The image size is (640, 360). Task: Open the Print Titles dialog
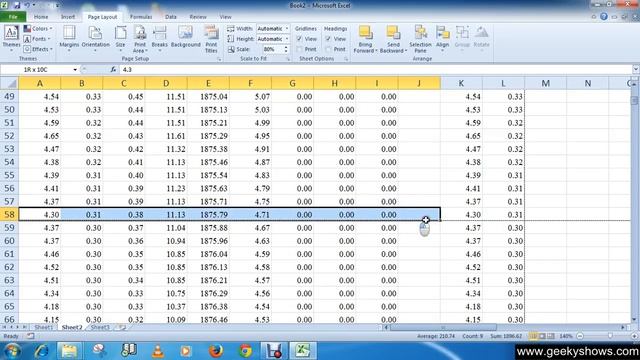point(211,38)
